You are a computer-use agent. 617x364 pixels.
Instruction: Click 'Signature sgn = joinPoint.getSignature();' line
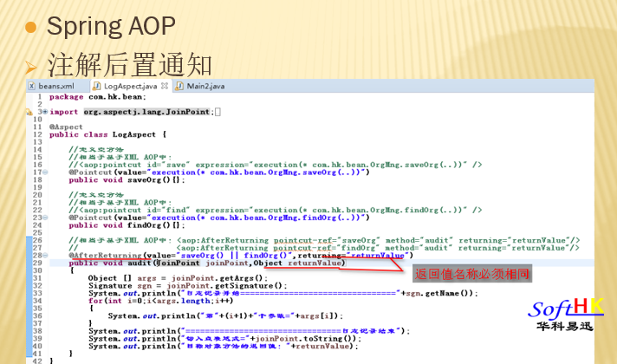coord(188,286)
